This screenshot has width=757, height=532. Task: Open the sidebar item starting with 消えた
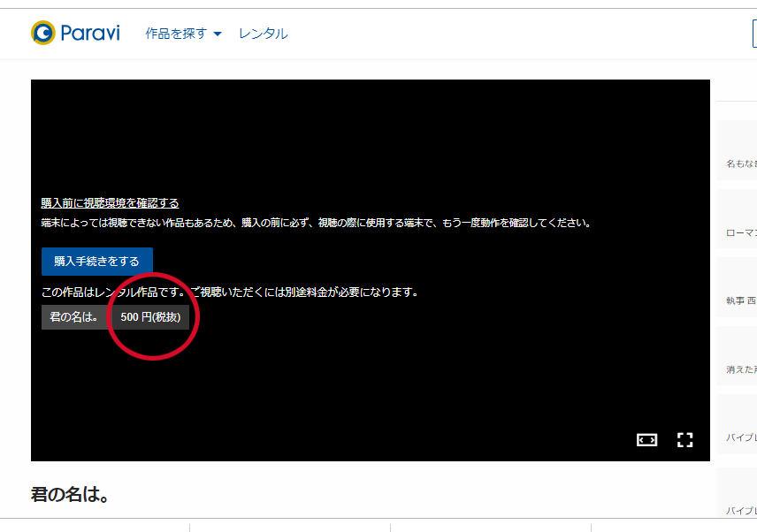[x=738, y=355]
